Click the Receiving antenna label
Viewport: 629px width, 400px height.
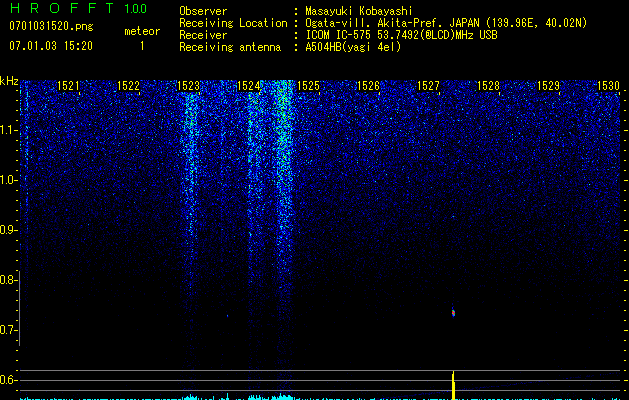230,47
